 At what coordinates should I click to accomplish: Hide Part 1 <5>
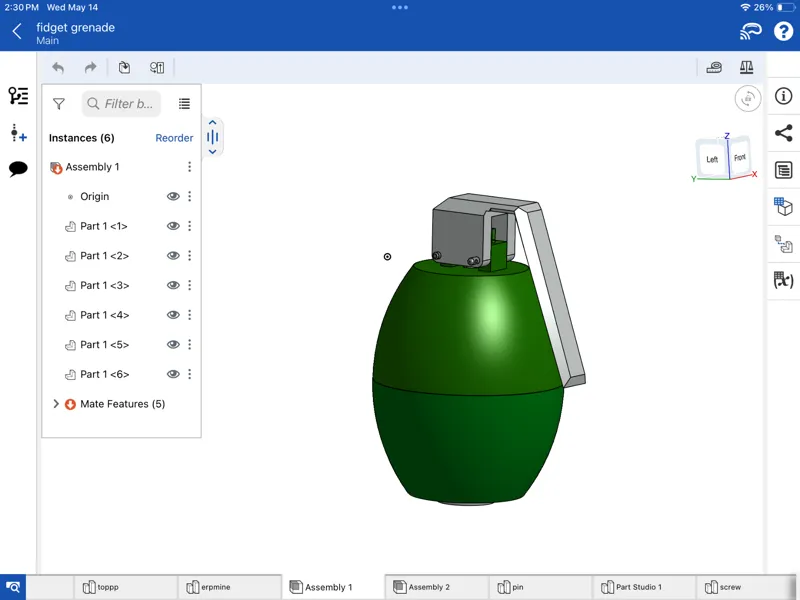173,344
